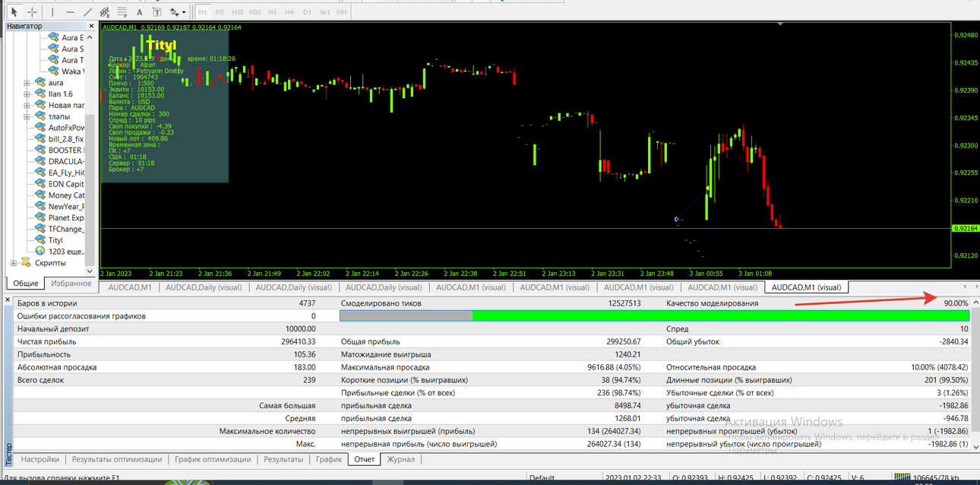
Task: Select NewYear_ expert in Navigator
Action: [66, 206]
